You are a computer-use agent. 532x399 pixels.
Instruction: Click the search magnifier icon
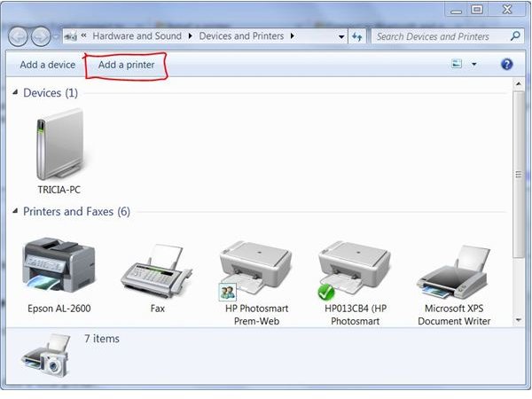(x=515, y=36)
